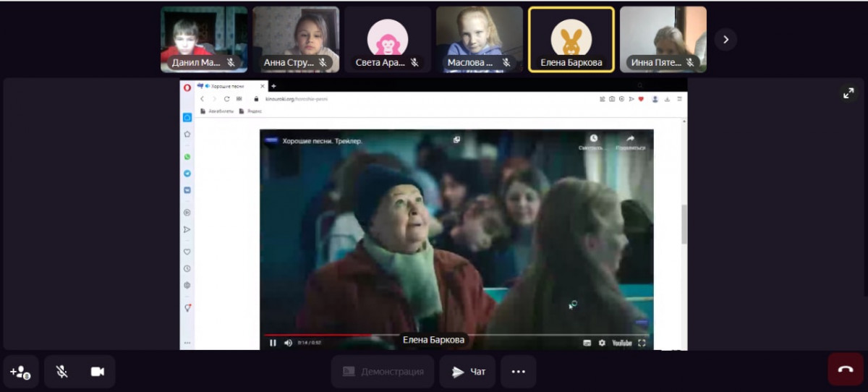Click muted mic icon on Света's tile
Viewport: 868px width, 392px height.
click(414, 63)
